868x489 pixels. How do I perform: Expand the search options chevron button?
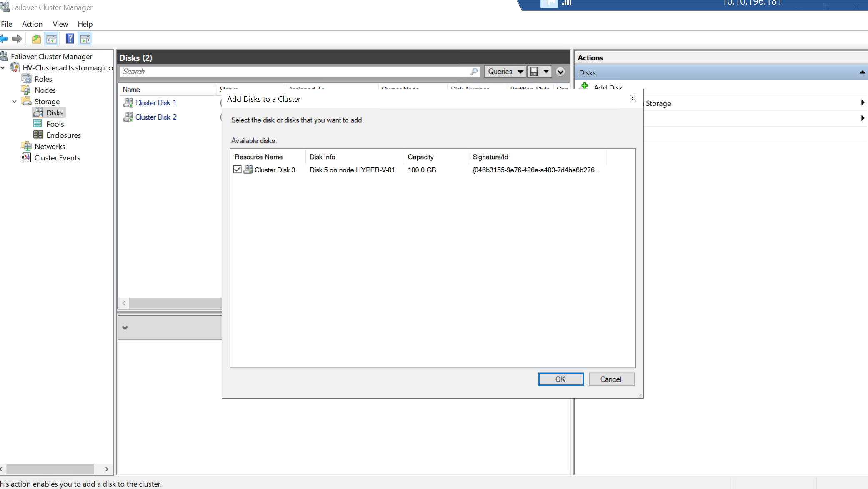pyautogui.click(x=560, y=72)
